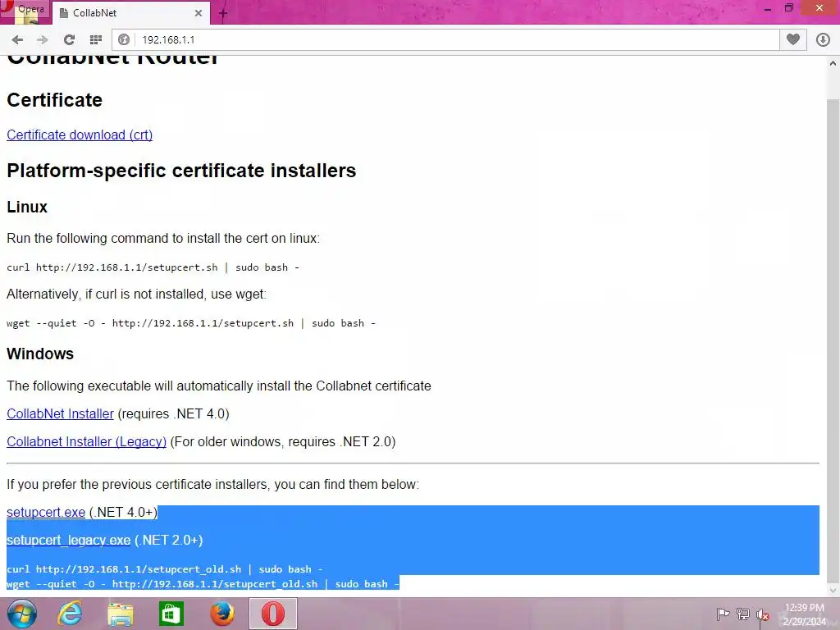Open network icon in system tray
The height and width of the screenshot is (630, 840).
click(743, 614)
